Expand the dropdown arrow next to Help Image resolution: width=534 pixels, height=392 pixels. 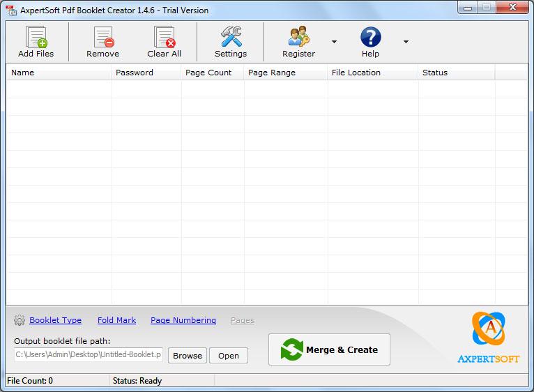tap(406, 42)
